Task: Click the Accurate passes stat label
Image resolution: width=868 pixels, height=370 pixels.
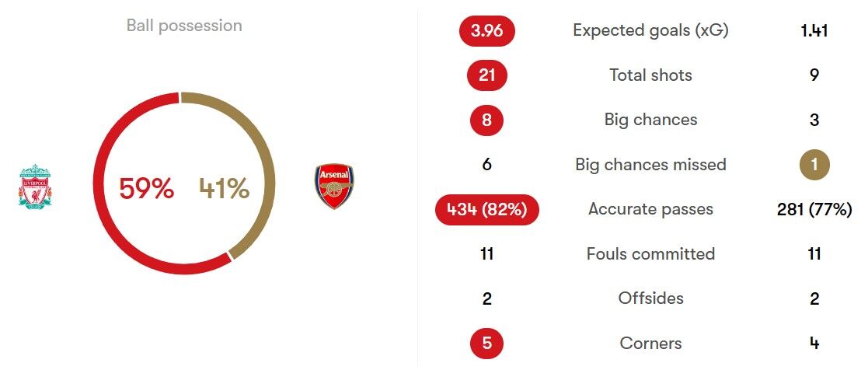Action: point(650,209)
